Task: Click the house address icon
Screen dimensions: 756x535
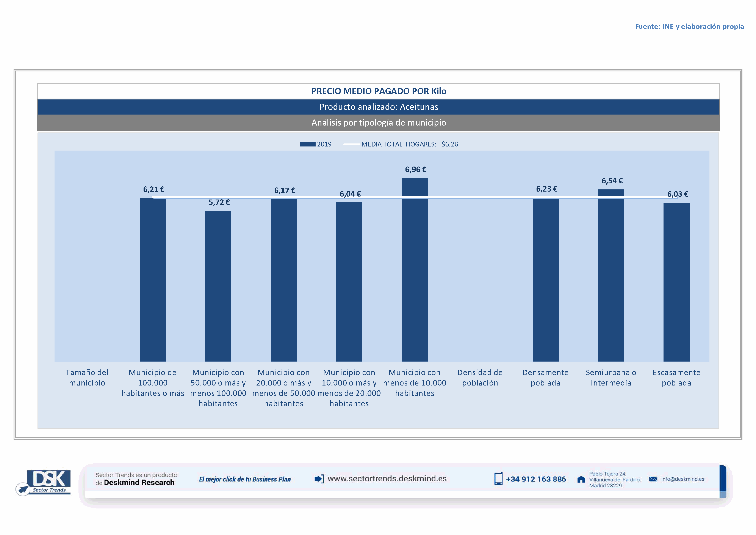Action: (x=581, y=479)
